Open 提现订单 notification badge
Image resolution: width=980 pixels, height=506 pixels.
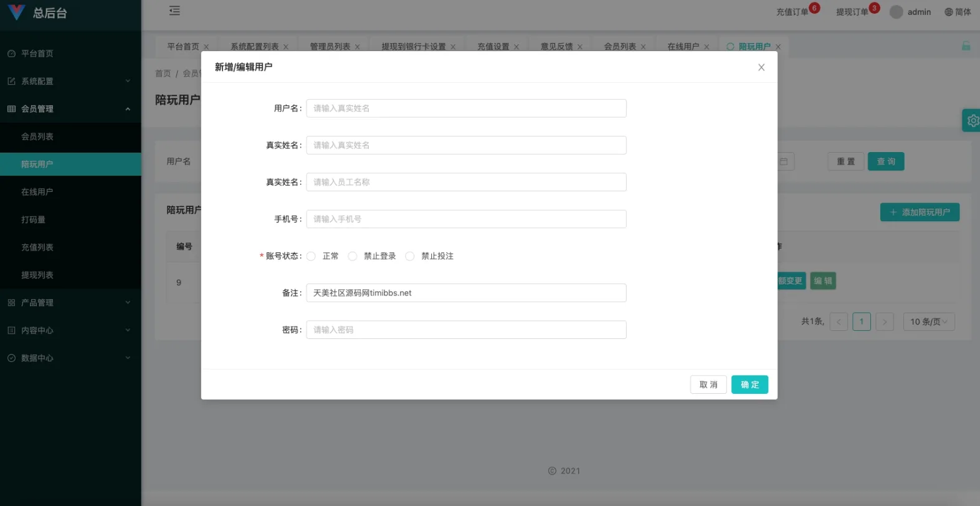(x=873, y=8)
